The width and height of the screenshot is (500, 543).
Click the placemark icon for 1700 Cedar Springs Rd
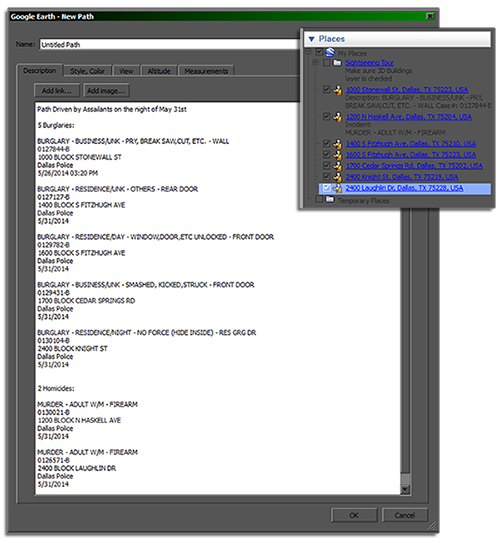click(x=337, y=166)
